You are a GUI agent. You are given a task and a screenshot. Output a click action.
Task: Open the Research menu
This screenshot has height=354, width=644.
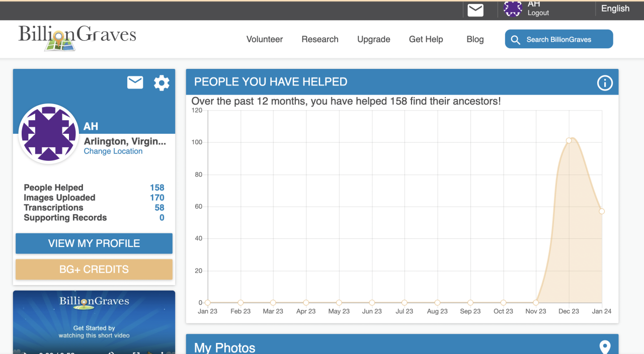320,39
